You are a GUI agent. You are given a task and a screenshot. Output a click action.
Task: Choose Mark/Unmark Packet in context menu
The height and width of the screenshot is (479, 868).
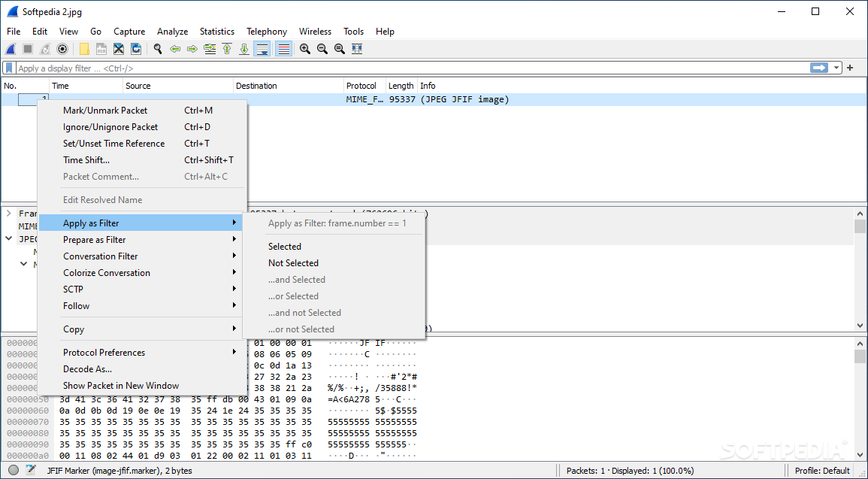105,111
